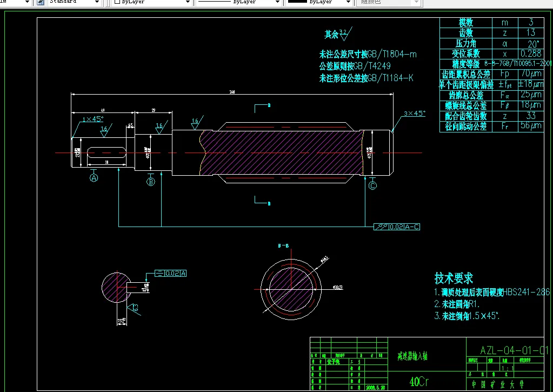Click the part name 减速器输入轴 in the title block

click(412, 356)
